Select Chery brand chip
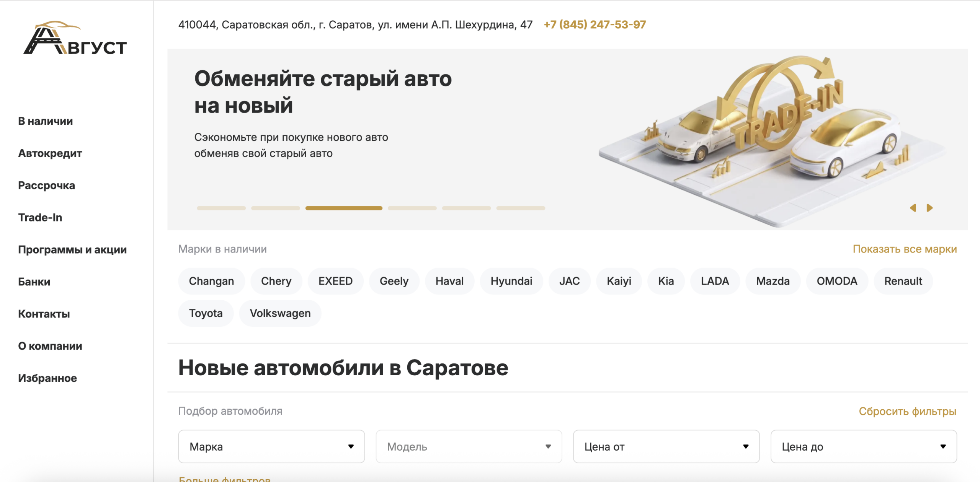 click(276, 281)
